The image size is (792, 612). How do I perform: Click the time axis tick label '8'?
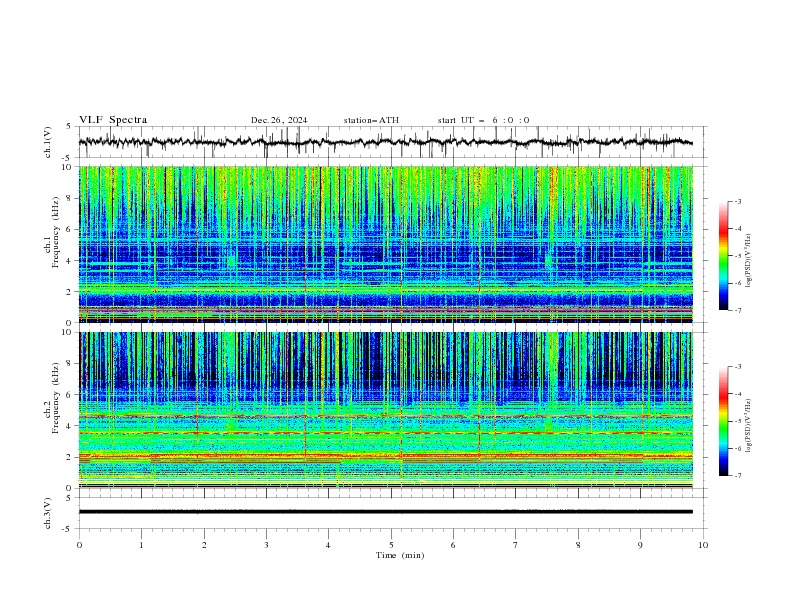point(578,545)
